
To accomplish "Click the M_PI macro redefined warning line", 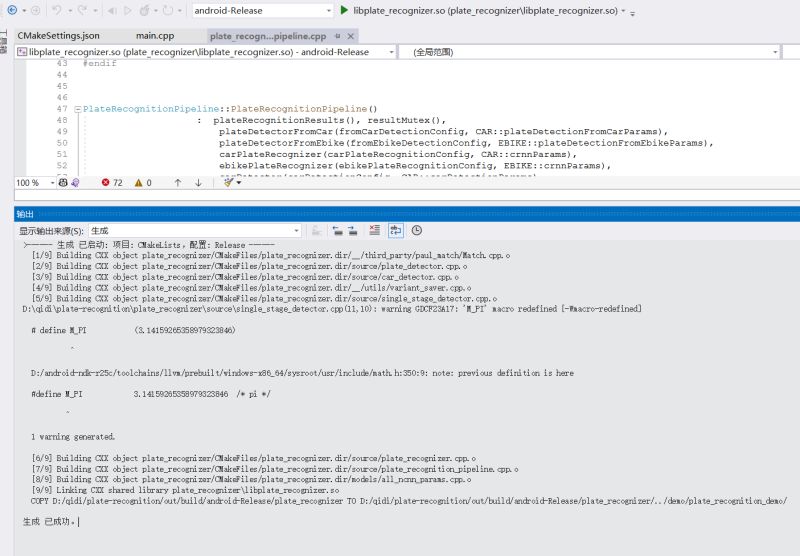I will click(332, 309).
